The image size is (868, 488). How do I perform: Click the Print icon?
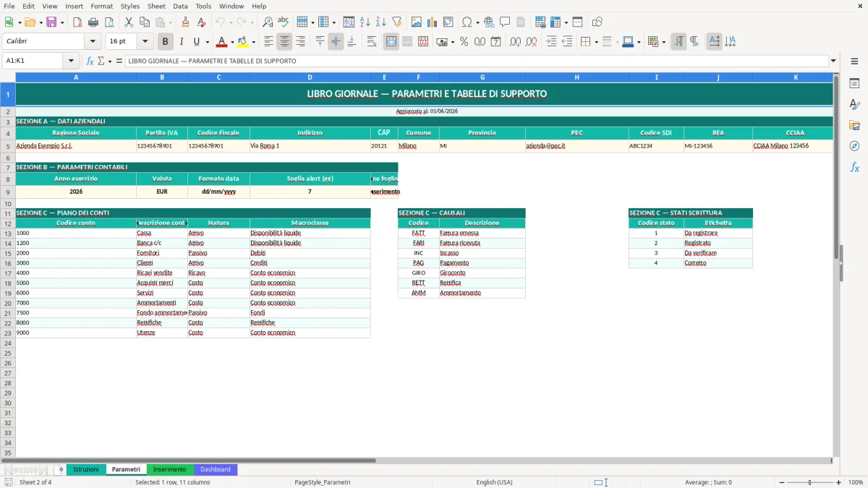coord(93,22)
